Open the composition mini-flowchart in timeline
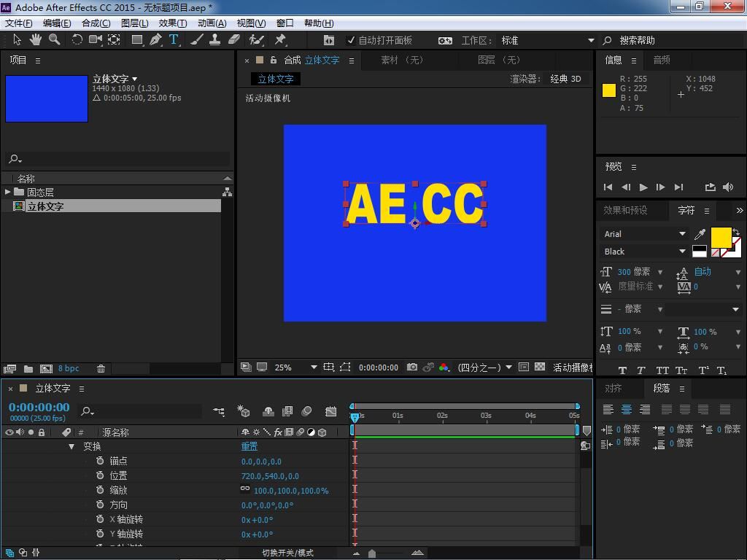Screen dimensions: 747x560 tap(219, 411)
